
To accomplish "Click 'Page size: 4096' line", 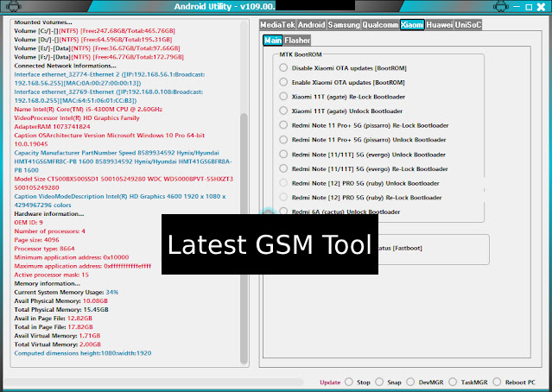I will tap(36, 240).
